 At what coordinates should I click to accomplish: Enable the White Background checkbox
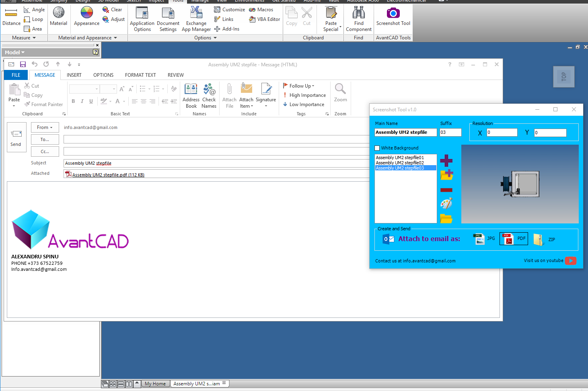pos(377,148)
